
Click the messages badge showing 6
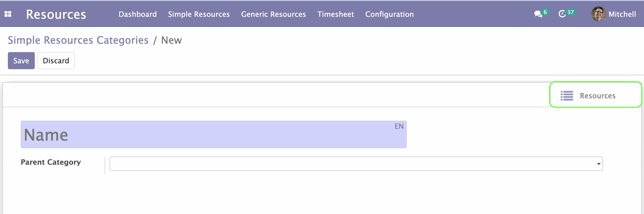(545, 12)
